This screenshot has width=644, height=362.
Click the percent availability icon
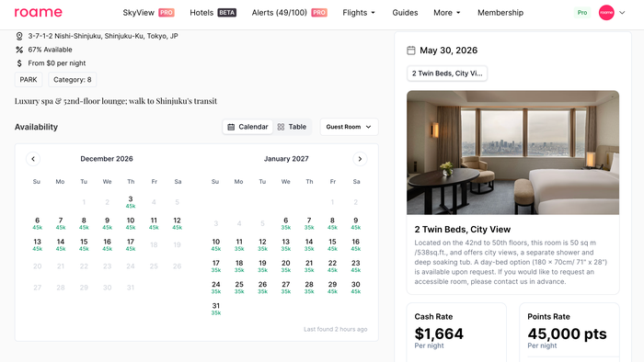pos(19,50)
